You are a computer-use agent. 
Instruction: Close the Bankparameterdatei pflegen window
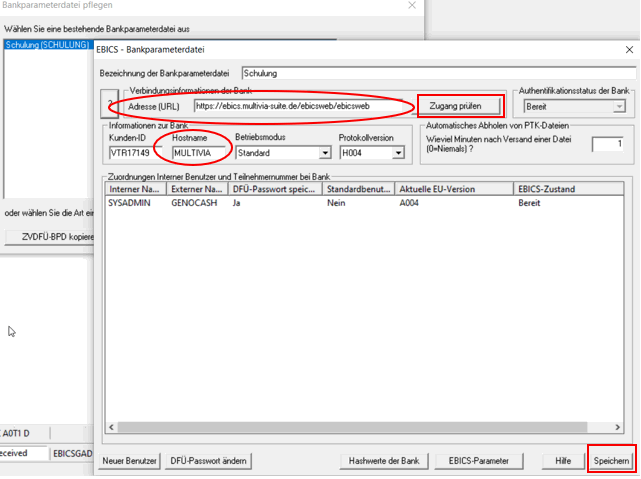412,5
